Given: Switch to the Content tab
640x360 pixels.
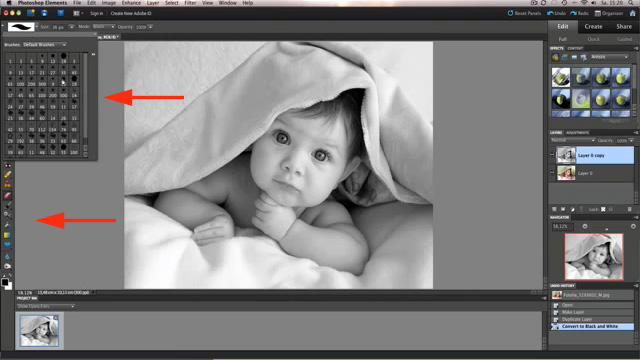Looking at the screenshot, I should [x=575, y=48].
